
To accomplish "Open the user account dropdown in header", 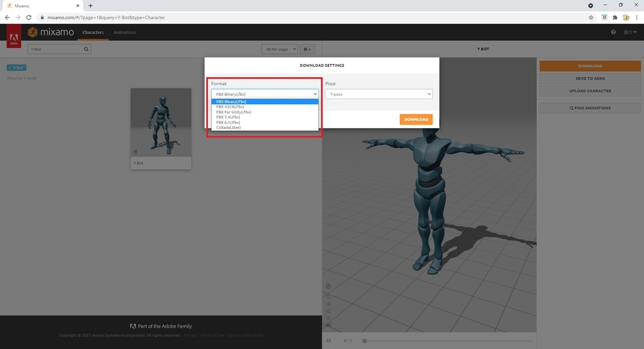I will (x=629, y=32).
